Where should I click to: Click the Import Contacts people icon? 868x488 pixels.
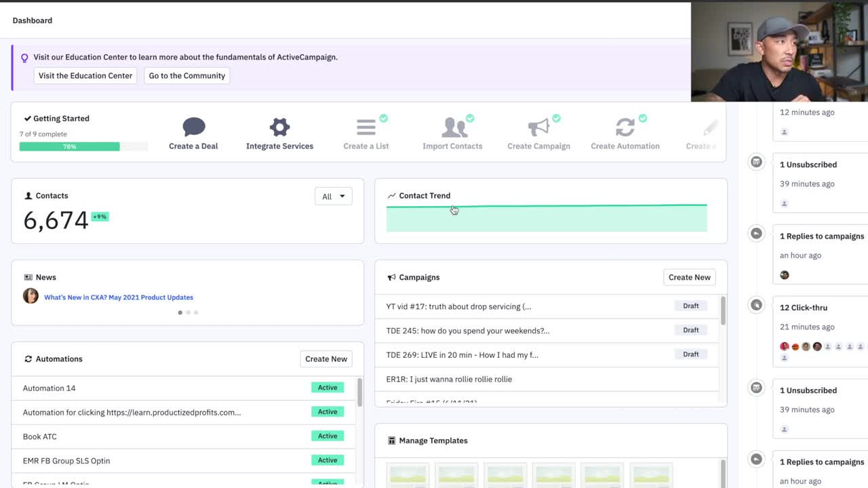pyautogui.click(x=453, y=127)
